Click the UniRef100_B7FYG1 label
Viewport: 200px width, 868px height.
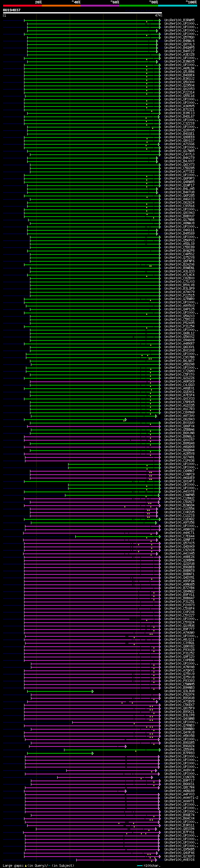179,832
